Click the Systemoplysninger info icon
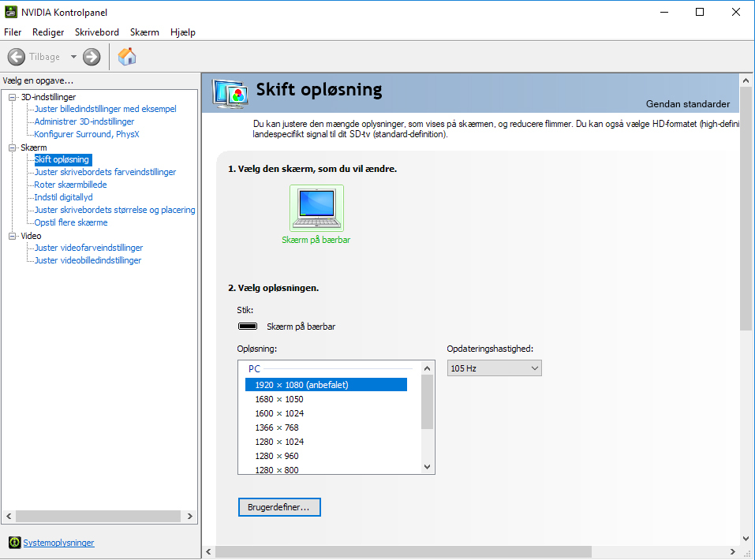 tap(15, 542)
